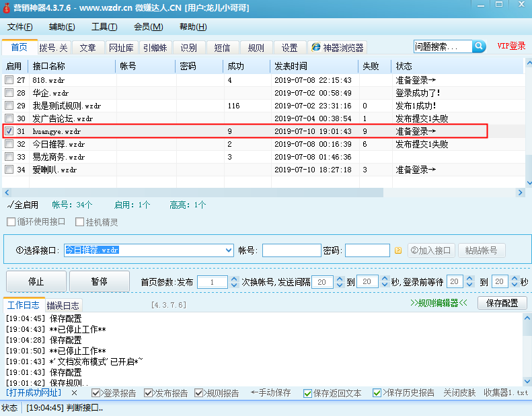Check the box for row 33 易龙商务.wzdr
The width and height of the screenshot is (532, 416).
pos(9,157)
